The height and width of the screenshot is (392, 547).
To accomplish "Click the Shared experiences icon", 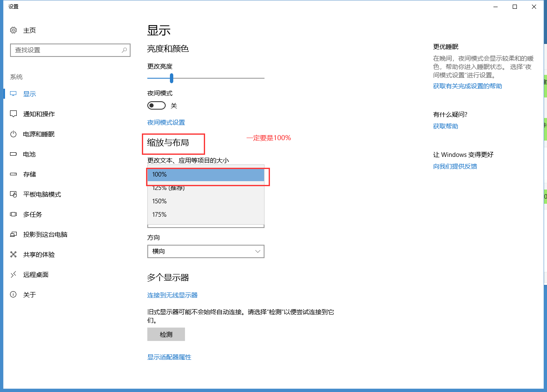I will pos(13,254).
